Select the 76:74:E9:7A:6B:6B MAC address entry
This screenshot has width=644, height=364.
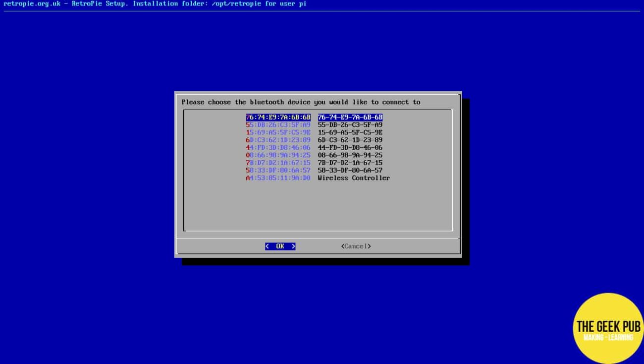point(278,118)
